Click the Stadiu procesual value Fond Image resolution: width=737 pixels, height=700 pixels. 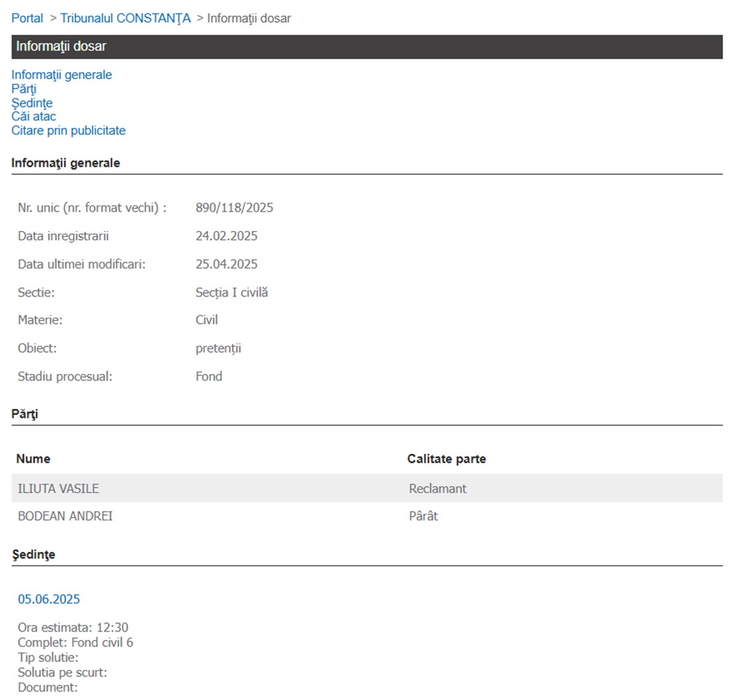209,376
